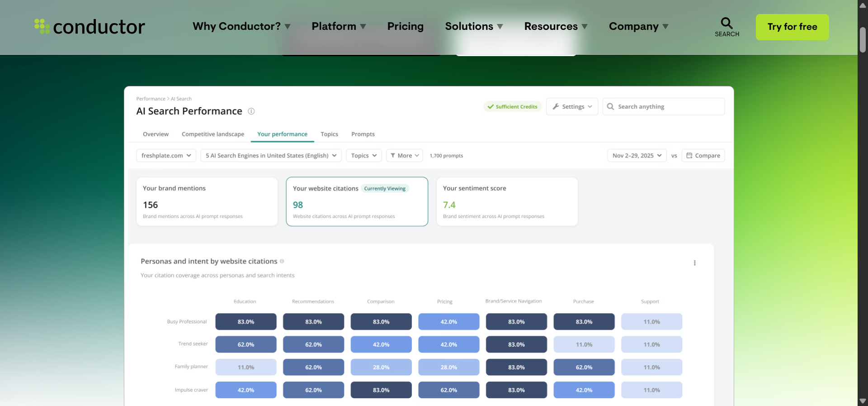Image resolution: width=868 pixels, height=406 pixels.
Task: Expand the Platform menu
Action: [x=339, y=26]
